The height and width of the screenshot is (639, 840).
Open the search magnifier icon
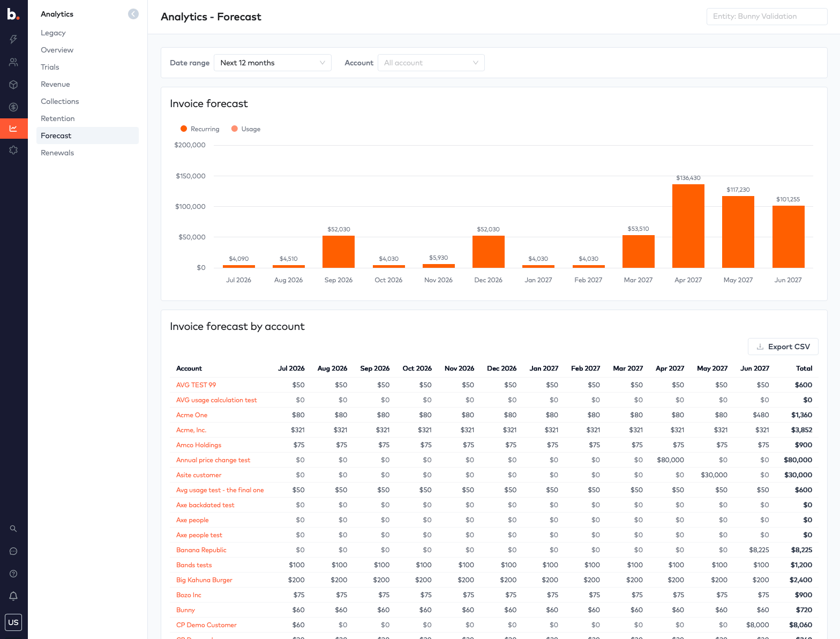(x=13, y=529)
